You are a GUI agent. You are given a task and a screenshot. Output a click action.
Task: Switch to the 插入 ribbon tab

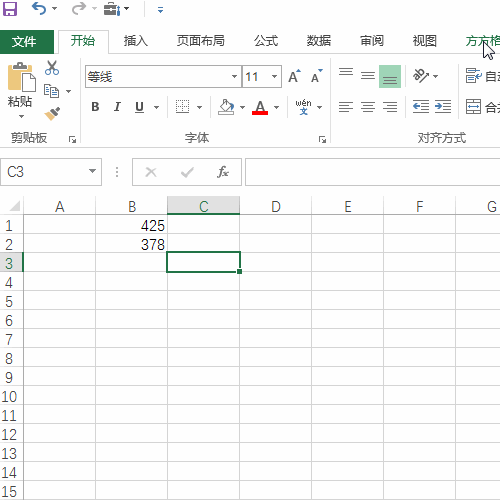pyautogui.click(x=136, y=41)
